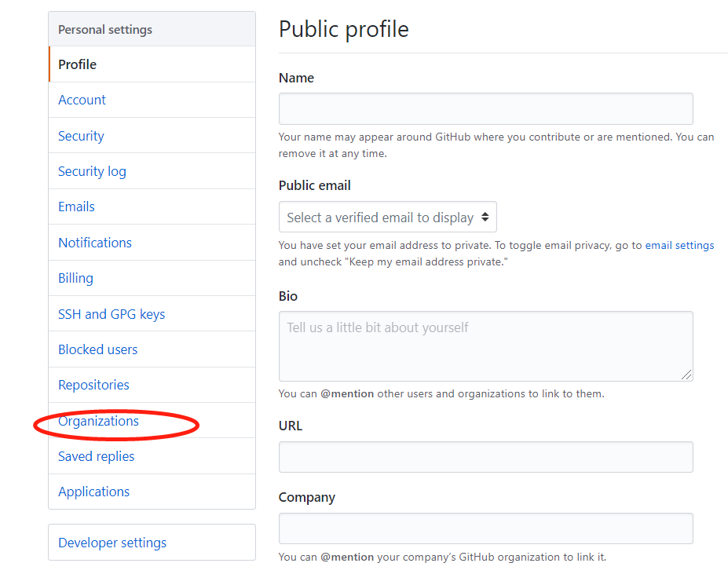This screenshot has width=728, height=574.
Task: Open the Organizations page
Action: (x=98, y=421)
